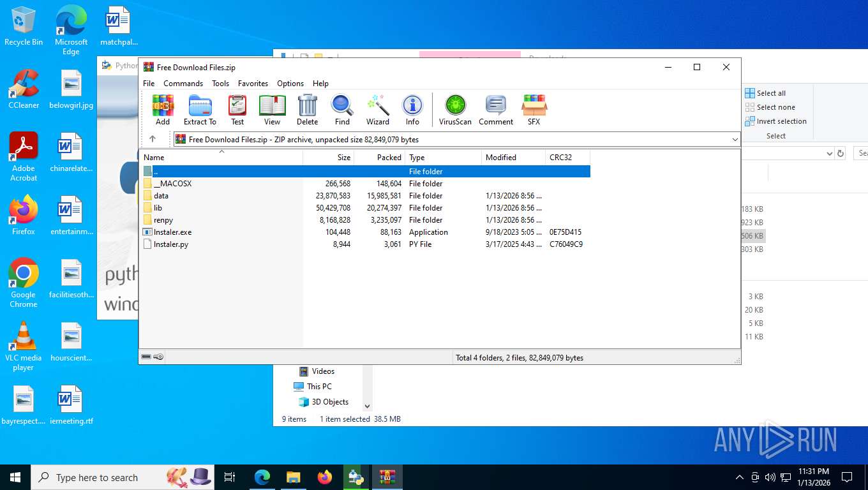Image resolution: width=868 pixels, height=490 pixels.
Task: Sort by the CRC32 column header
Action: pyautogui.click(x=567, y=157)
